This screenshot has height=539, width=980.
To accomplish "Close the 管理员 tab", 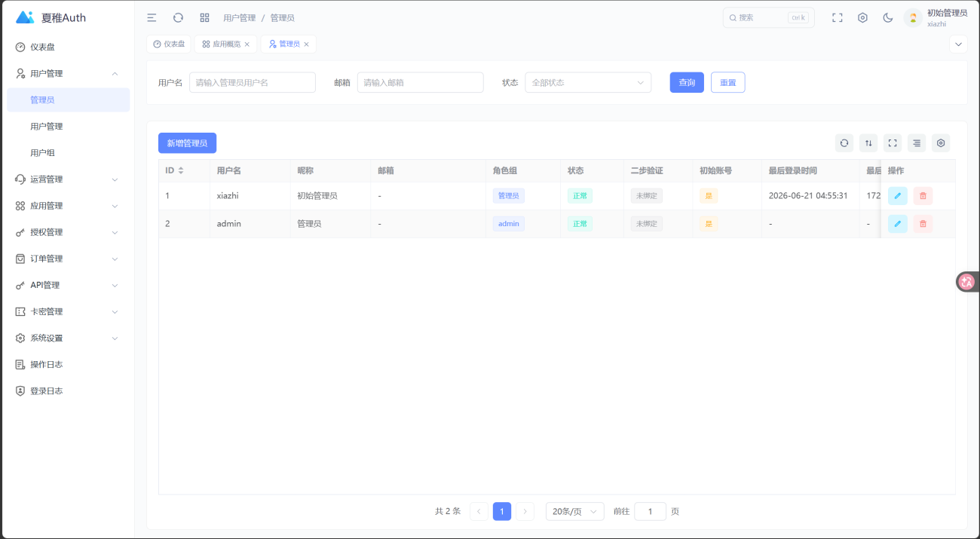I will 306,44.
